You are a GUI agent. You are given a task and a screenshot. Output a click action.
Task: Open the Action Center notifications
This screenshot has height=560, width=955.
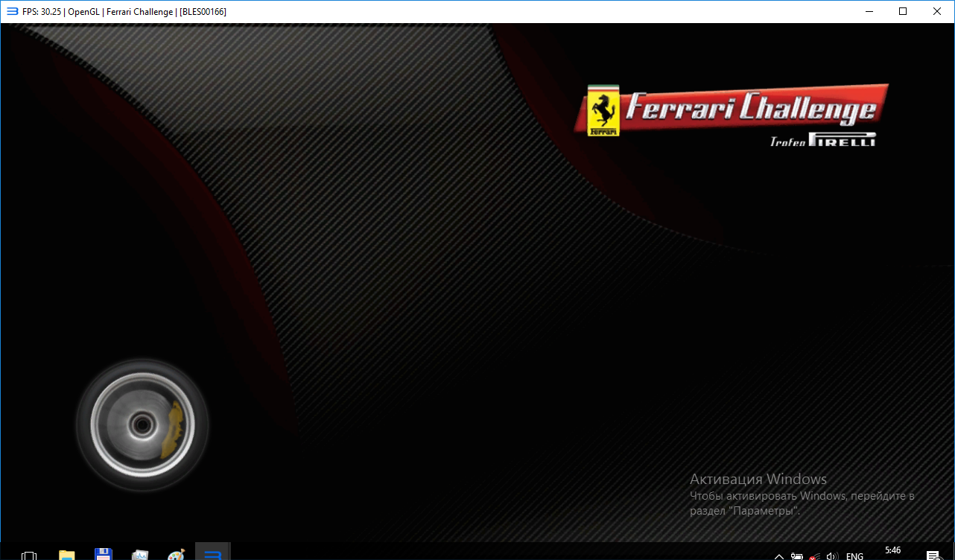click(x=933, y=556)
